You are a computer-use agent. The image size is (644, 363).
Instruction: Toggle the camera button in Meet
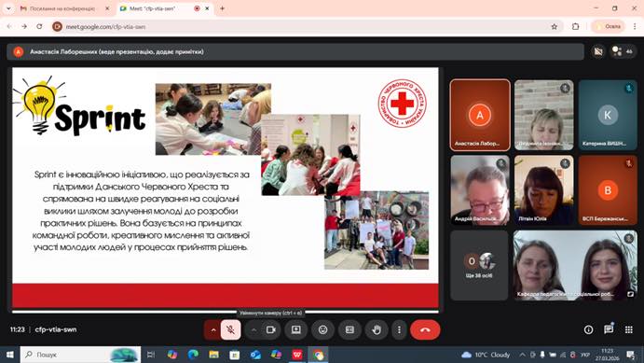pyautogui.click(x=271, y=329)
